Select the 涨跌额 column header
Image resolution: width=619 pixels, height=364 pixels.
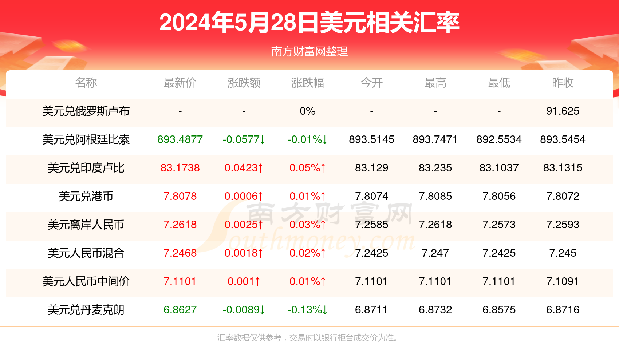pos(244,83)
